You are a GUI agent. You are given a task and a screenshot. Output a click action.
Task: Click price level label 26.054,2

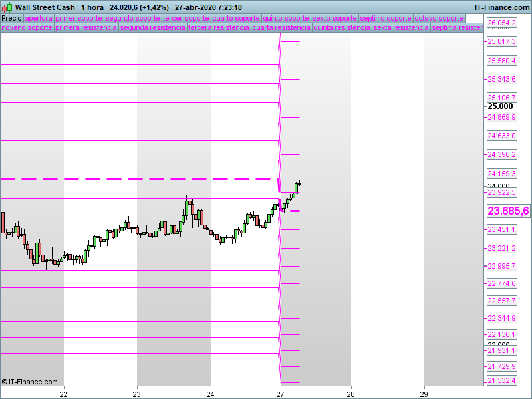[x=502, y=23]
